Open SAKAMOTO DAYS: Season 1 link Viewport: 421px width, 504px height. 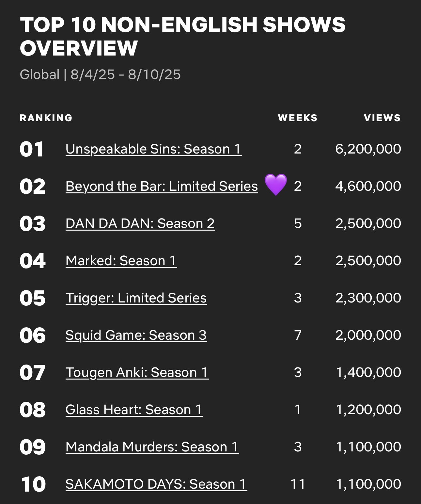click(156, 484)
